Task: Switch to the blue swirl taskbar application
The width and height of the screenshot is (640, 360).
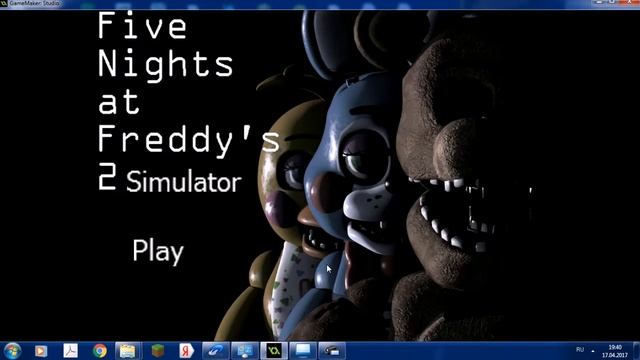Action: [216, 351]
